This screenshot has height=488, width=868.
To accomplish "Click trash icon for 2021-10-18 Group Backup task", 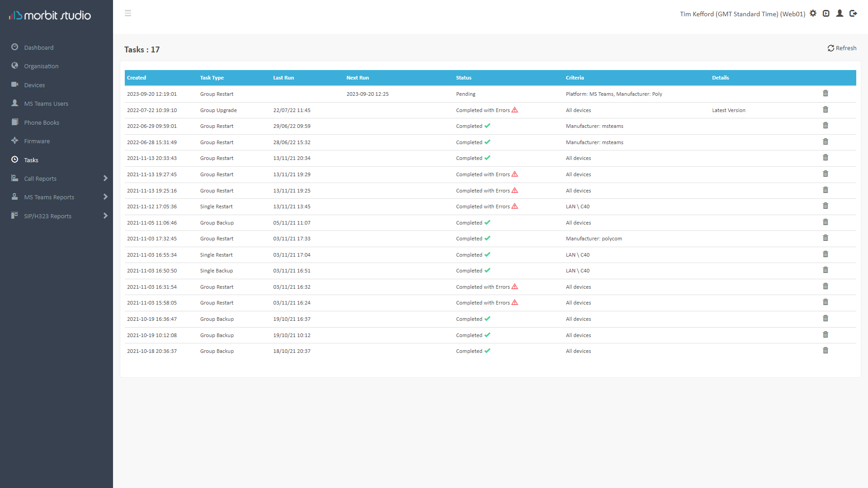I will [x=825, y=351].
